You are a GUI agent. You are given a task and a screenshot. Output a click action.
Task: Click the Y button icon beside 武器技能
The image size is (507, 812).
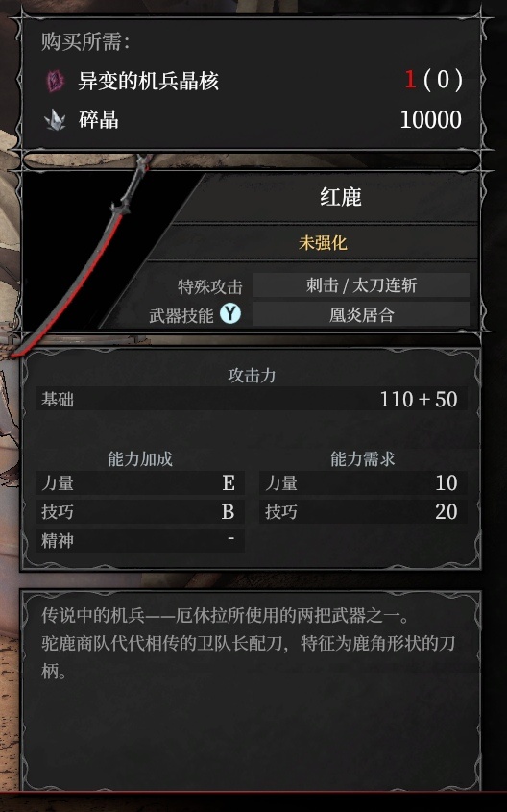coord(230,314)
